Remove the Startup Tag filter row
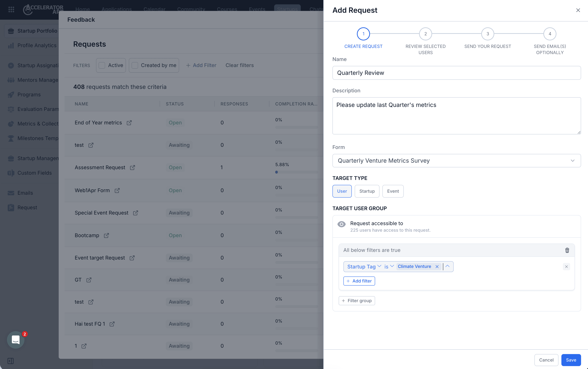The height and width of the screenshot is (369, 588). tap(566, 266)
